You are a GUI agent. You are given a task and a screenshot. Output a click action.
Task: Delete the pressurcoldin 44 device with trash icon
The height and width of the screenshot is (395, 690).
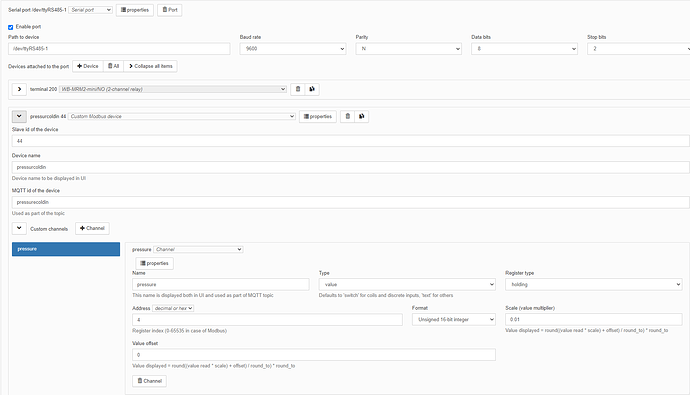tap(348, 117)
